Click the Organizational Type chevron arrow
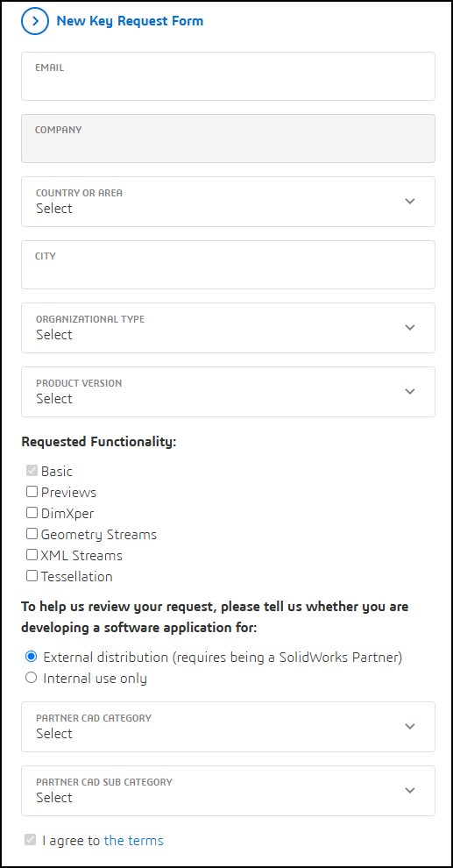The width and height of the screenshot is (453, 868). point(410,328)
